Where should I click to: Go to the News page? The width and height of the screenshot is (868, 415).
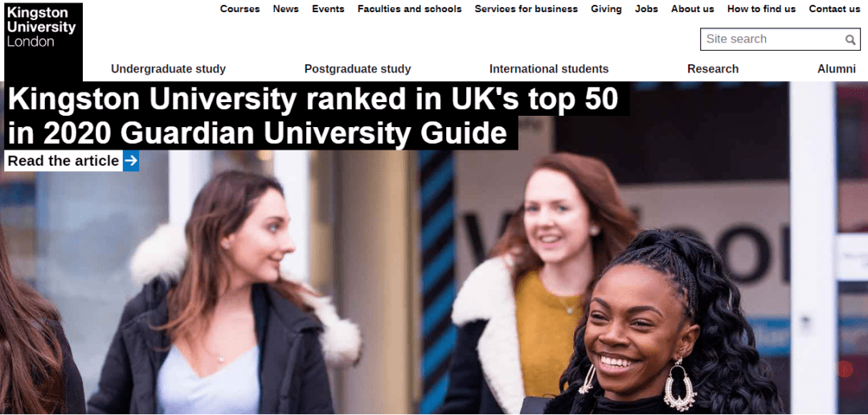[285, 9]
